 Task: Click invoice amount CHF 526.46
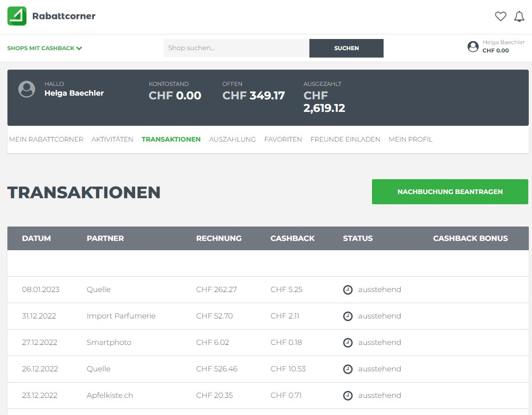click(217, 369)
